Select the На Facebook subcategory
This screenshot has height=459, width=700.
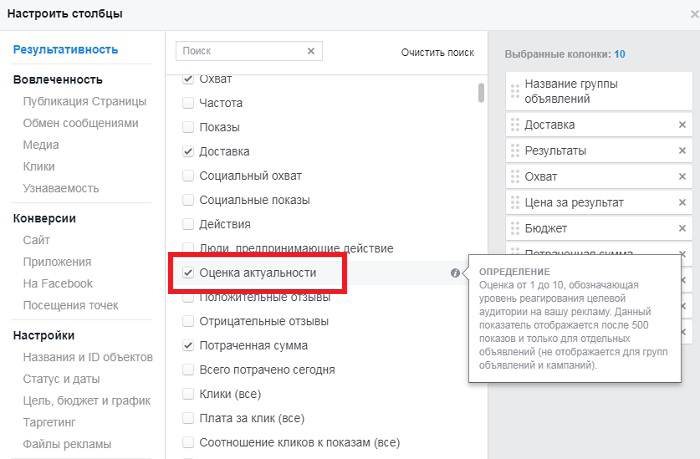(58, 284)
